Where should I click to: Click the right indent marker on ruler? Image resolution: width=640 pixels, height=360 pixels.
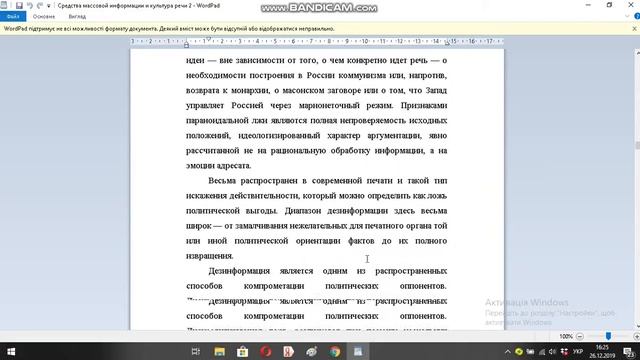tap(447, 43)
